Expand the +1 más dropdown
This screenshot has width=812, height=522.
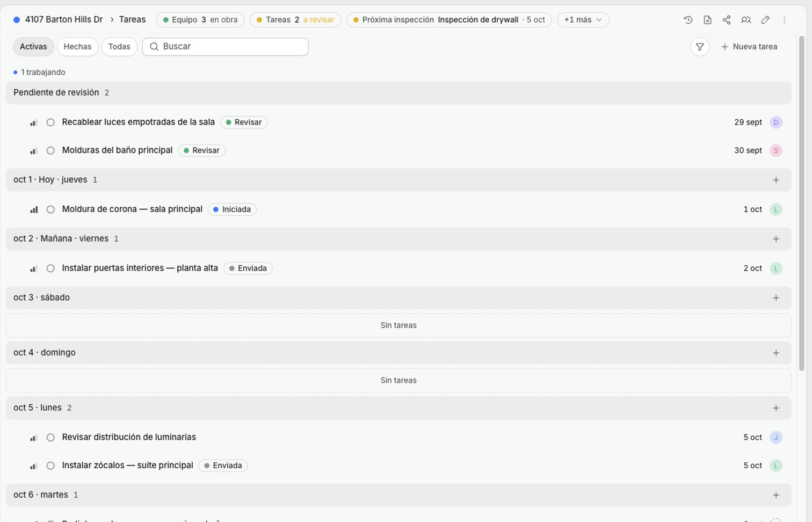click(x=583, y=20)
